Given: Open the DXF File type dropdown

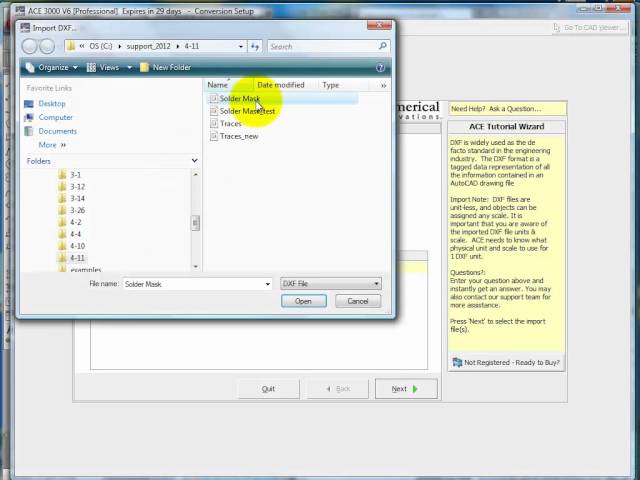Looking at the screenshot, I should tap(376, 284).
